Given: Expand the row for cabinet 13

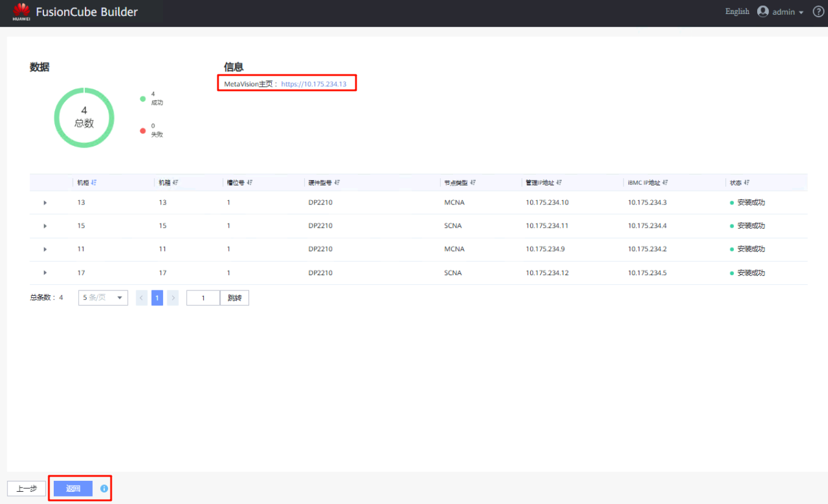Looking at the screenshot, I should pos(45,203).
